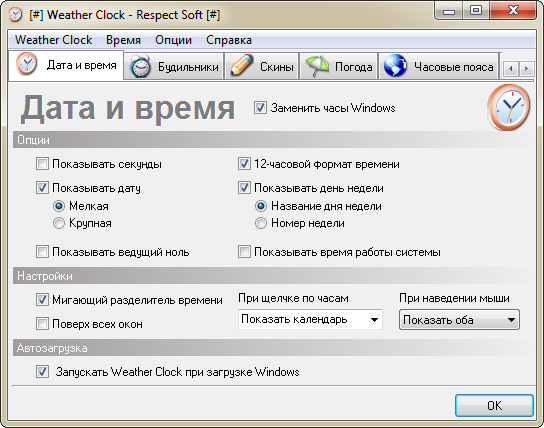Switch to the Погода tab
This screenshot has width=544, height=428.
339,66
